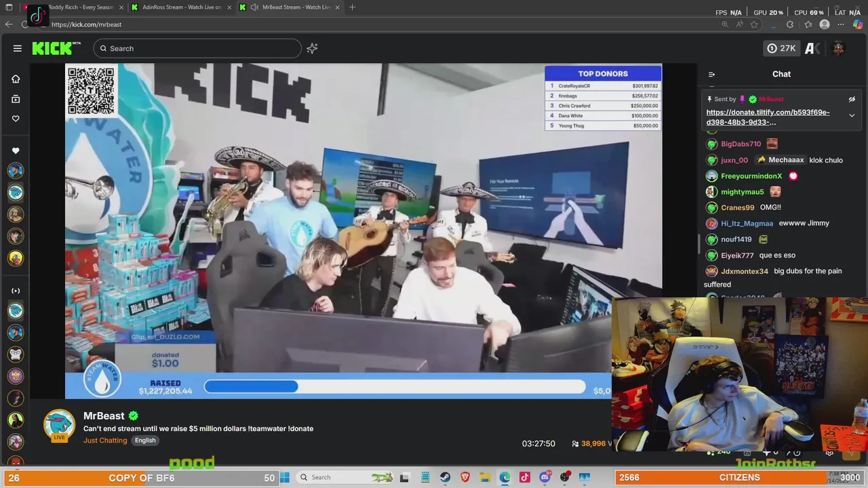Select the English language tag

145,440
